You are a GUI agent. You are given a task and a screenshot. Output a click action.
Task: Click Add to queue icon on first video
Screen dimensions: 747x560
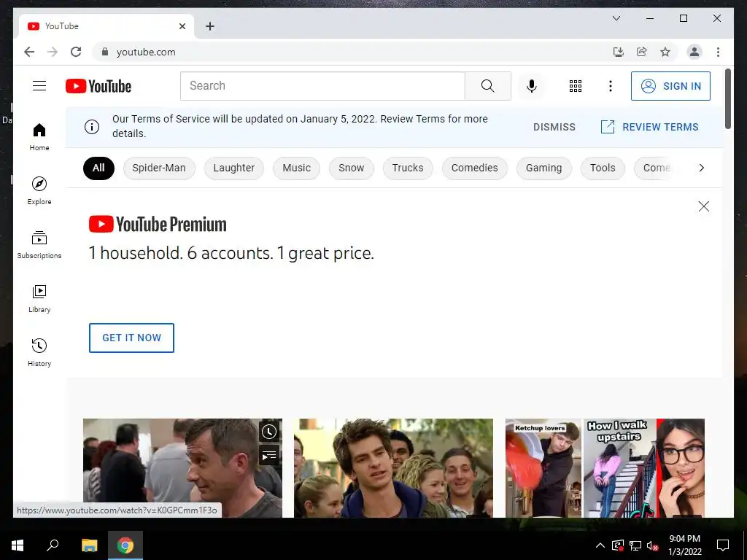tap(269, 456)
